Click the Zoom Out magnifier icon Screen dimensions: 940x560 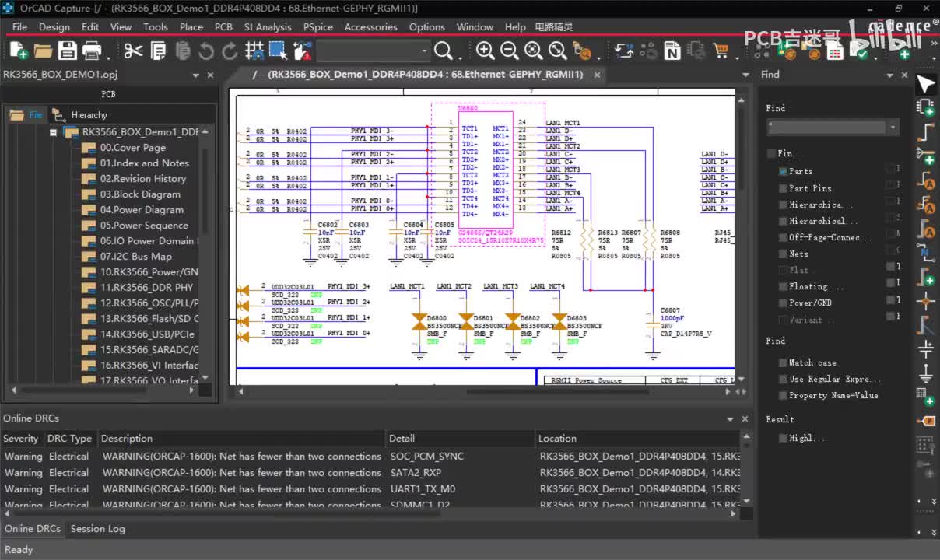click(509, 51)
